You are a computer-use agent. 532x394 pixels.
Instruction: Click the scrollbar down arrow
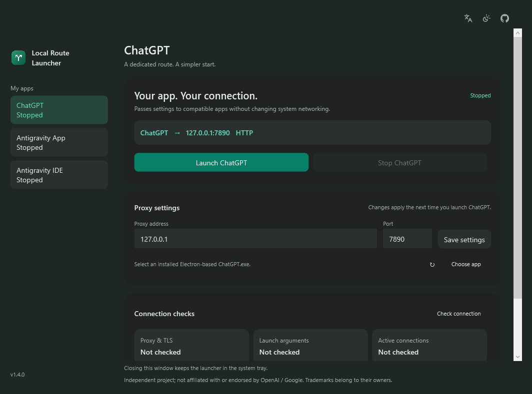pyautogui.click(x=517, y=357)
